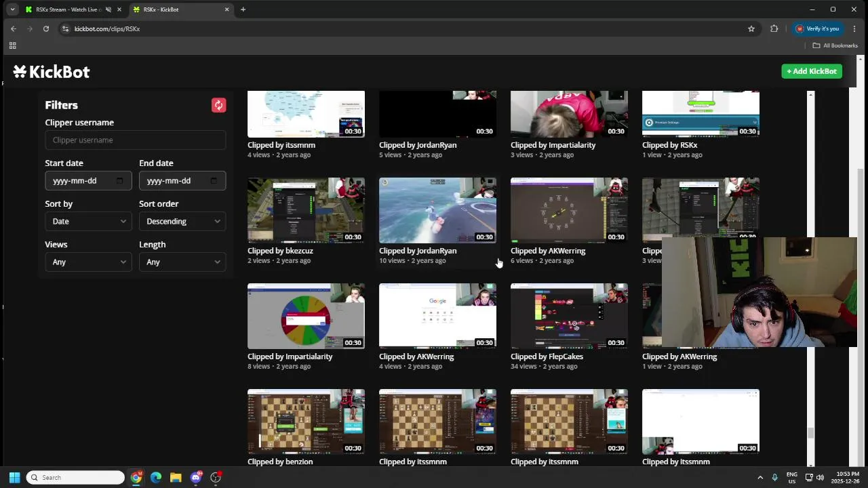Open the chess clip by benzion
Image resolution: width=868 pixels, height=488 pixels.
coord(306,422)
